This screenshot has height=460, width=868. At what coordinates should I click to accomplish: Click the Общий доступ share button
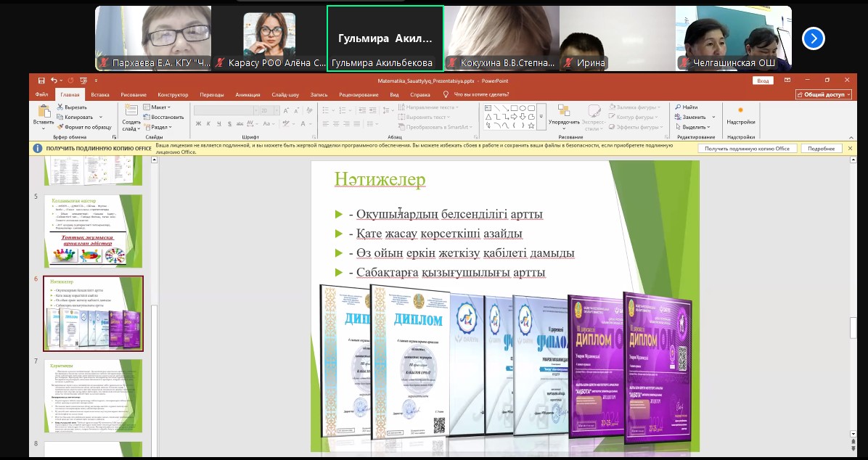click(x=824, y=94)
